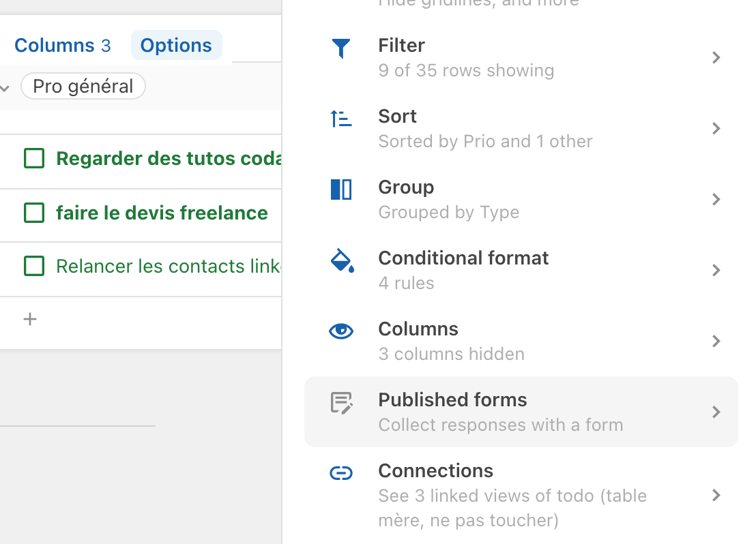Image resolution: width=756 pixels, height=544 pixels.
Task: Click the Connections link icon
Action: 340,473
